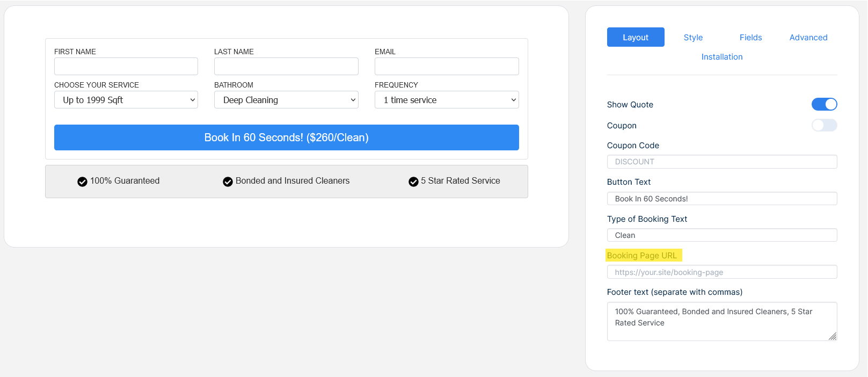Go to the Advanced tab
Viewport: 868px width, 377px height.
[808, 38]
